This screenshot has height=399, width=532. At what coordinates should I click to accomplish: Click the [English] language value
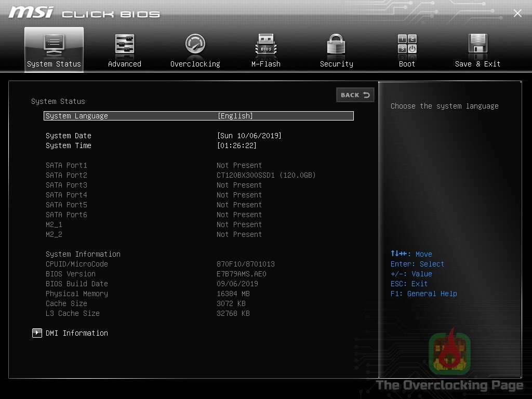tap(235, 115)
